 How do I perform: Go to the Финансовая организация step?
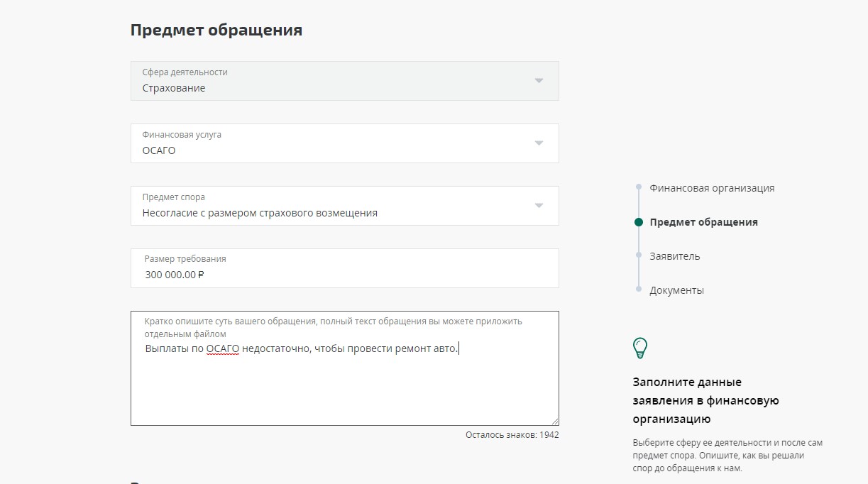point(712,188)
